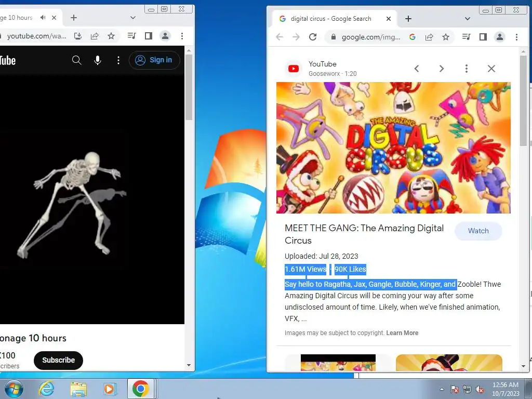Open MEET THE GANG video title link
Image resolution: width=532 pixels, height=399 pixels.
point(364,234)
